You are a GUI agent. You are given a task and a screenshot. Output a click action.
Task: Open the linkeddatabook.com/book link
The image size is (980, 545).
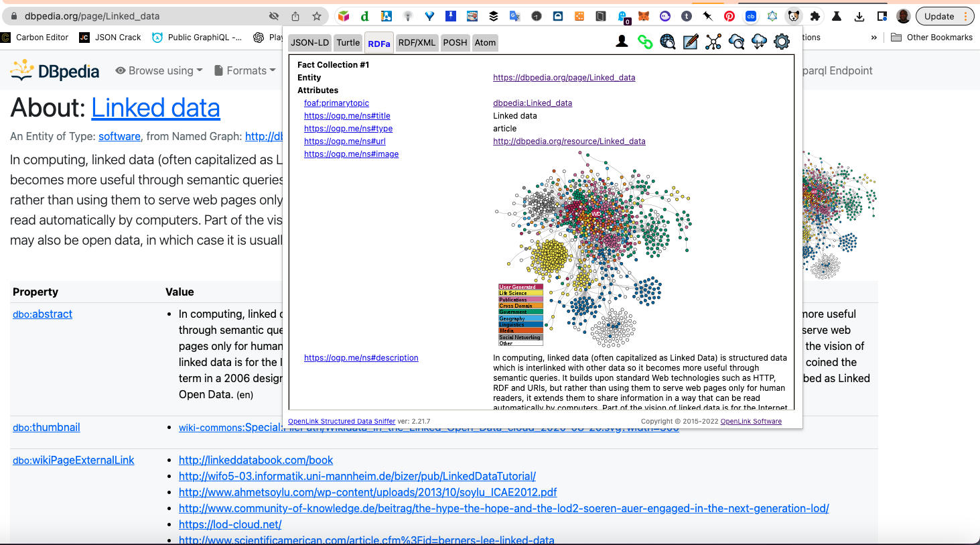(256, 460)
